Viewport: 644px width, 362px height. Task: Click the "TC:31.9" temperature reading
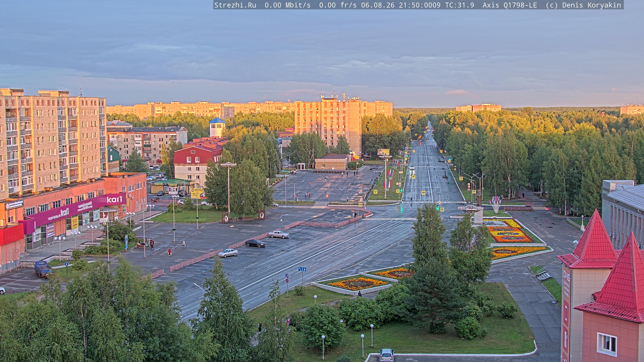460,5
